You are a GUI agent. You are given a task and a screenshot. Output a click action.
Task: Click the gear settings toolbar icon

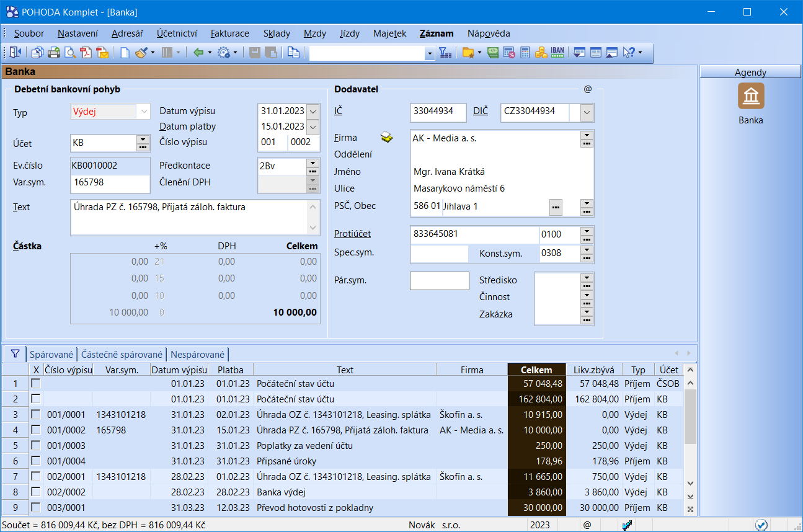coord(224,53)
